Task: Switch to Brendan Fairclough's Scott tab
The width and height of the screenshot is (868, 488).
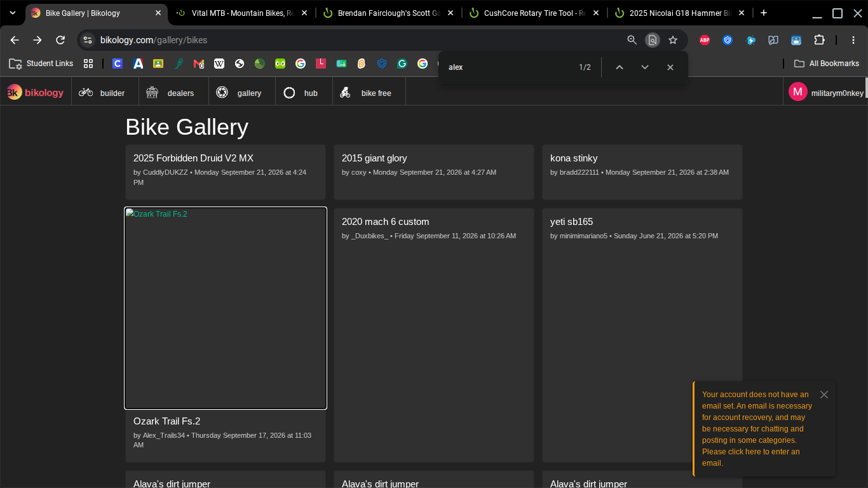Action: tap(389, 13)
